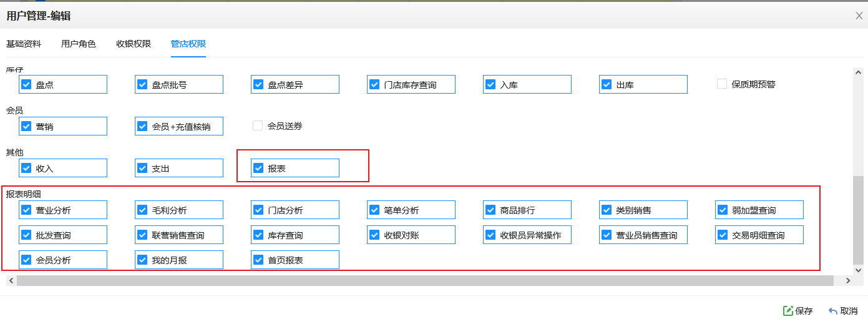Click the vertical scrollbar down arrow
This screenshot has width=868, height=324.
[858, 270]
